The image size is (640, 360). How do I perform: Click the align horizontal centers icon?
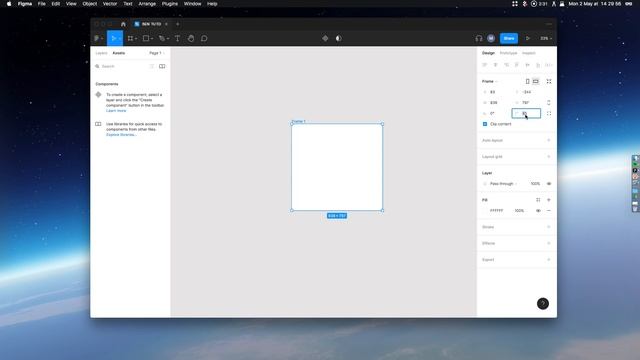pos(496,65)
